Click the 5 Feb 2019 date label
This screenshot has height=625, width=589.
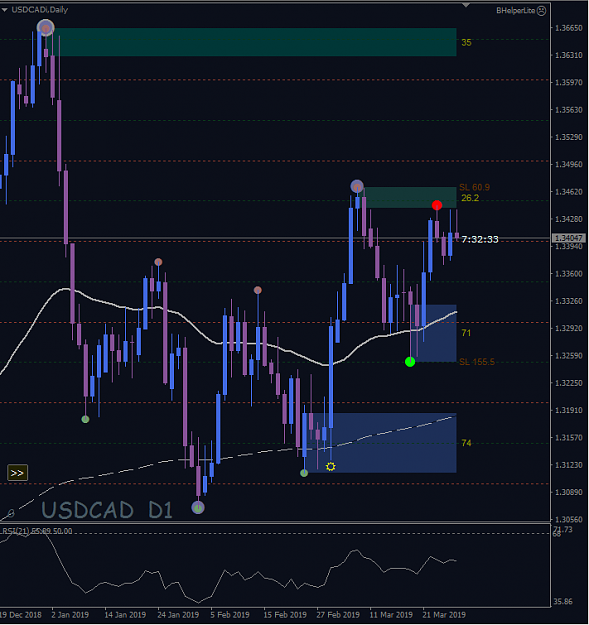(x=230, y=615)
